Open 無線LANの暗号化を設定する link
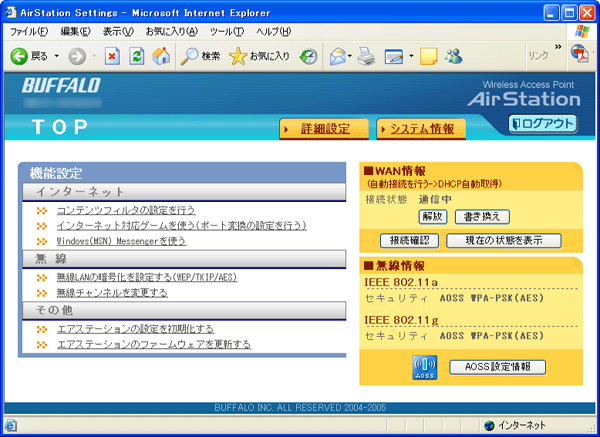 point(147,277)
